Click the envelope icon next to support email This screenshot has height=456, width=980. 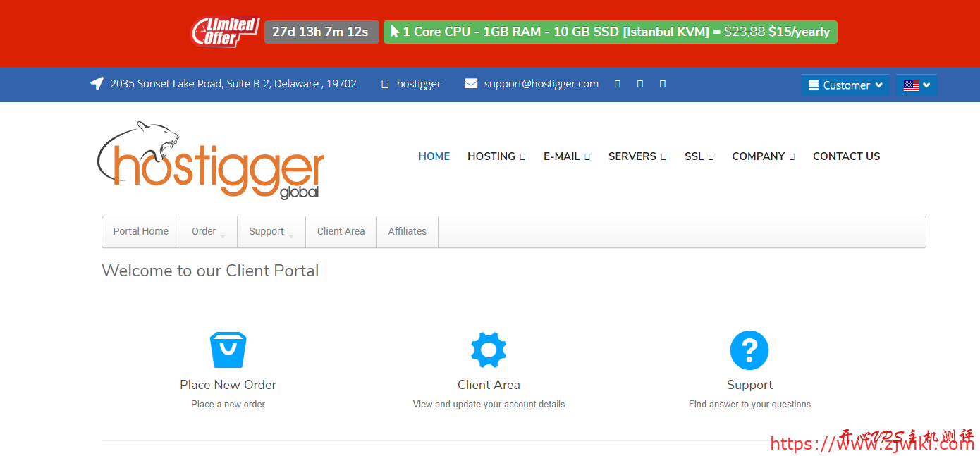470,83
